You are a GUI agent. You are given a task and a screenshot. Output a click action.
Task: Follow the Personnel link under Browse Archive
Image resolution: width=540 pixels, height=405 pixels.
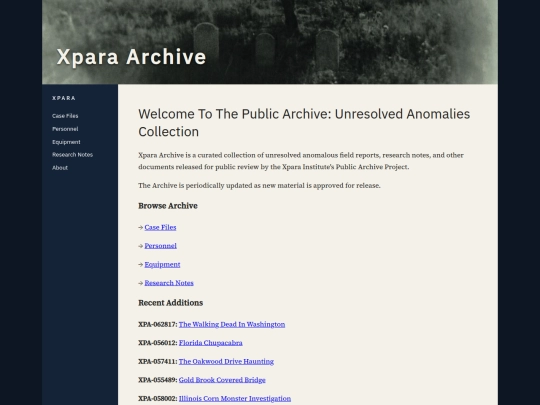(160, 246)
